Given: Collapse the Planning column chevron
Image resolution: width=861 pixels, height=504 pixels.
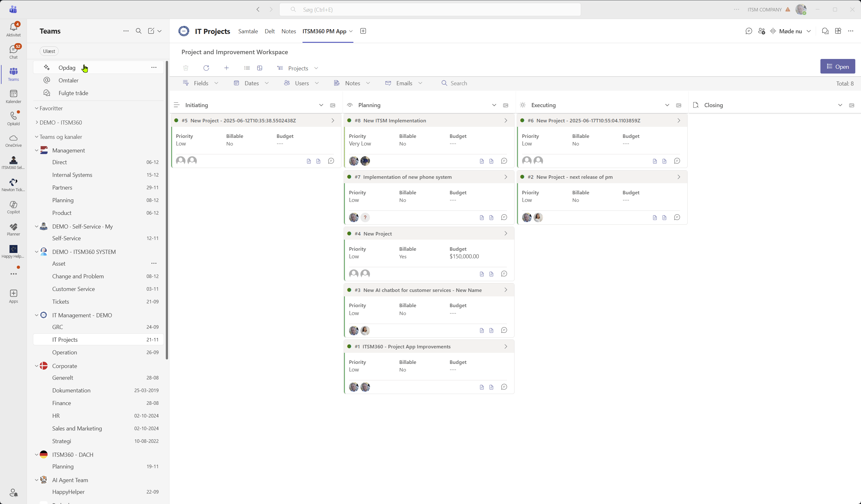Looking at the screenshot, I should [x=494, y=105].
